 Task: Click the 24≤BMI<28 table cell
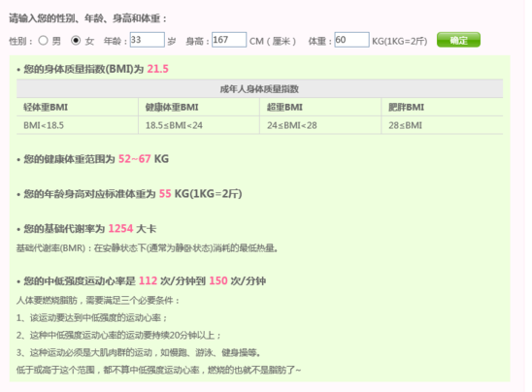coord(320,125)
